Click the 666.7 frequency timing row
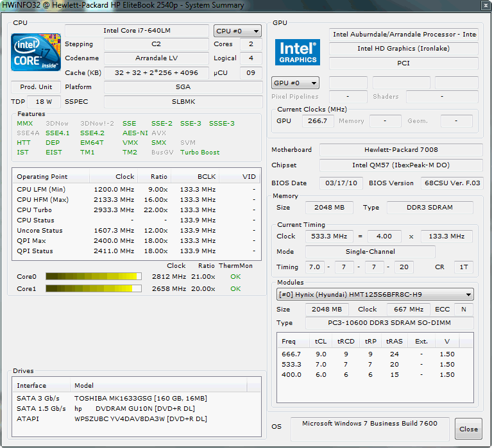This screenshot has height=448, width=492. click(375, 354)
